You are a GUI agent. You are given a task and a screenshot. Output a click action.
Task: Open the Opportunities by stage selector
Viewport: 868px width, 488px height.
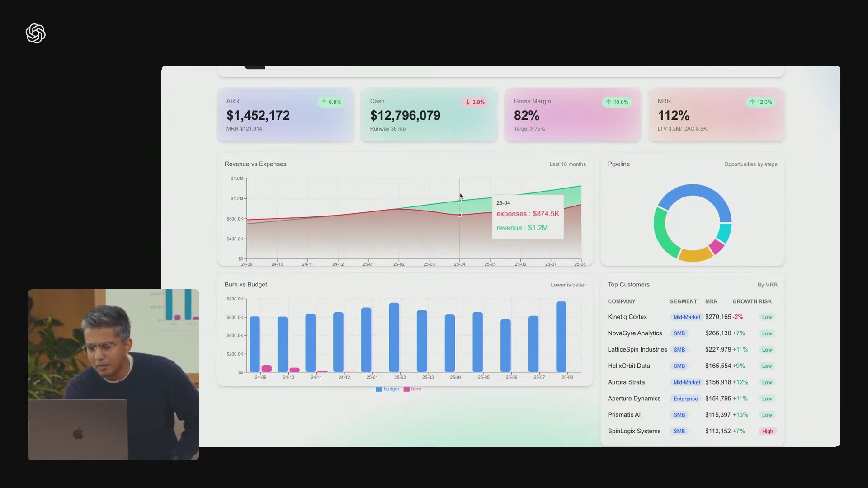750,164
